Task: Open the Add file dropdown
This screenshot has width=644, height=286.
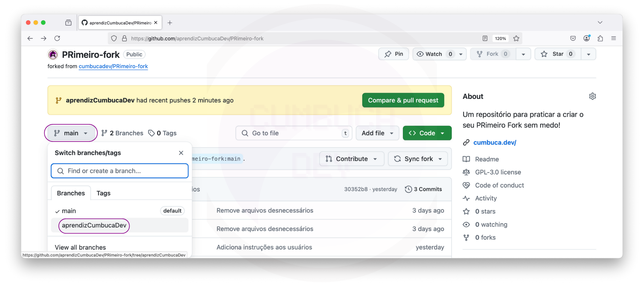Action: pyautogui.click(x=377, y=133)
